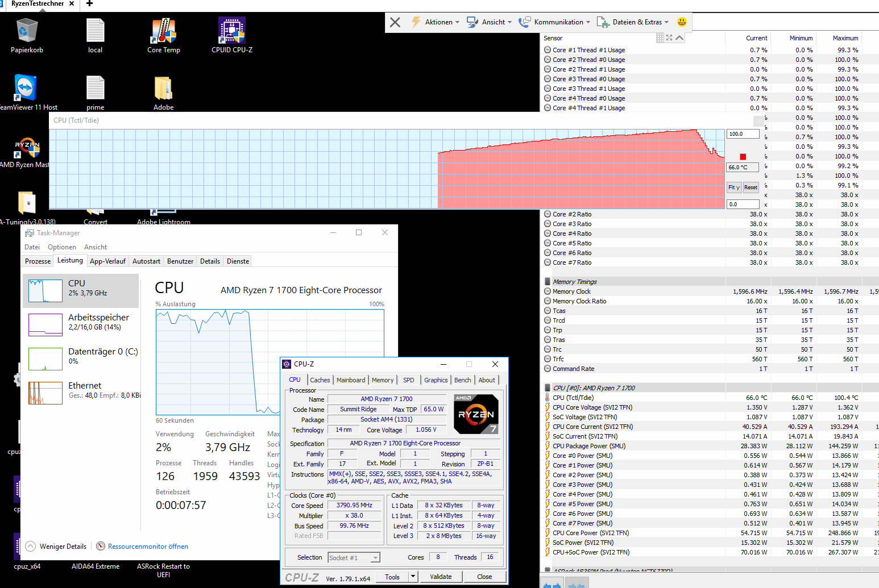
Task: Open Aktionen dropdown in TeamViewer toolbar
Action: 435,22
